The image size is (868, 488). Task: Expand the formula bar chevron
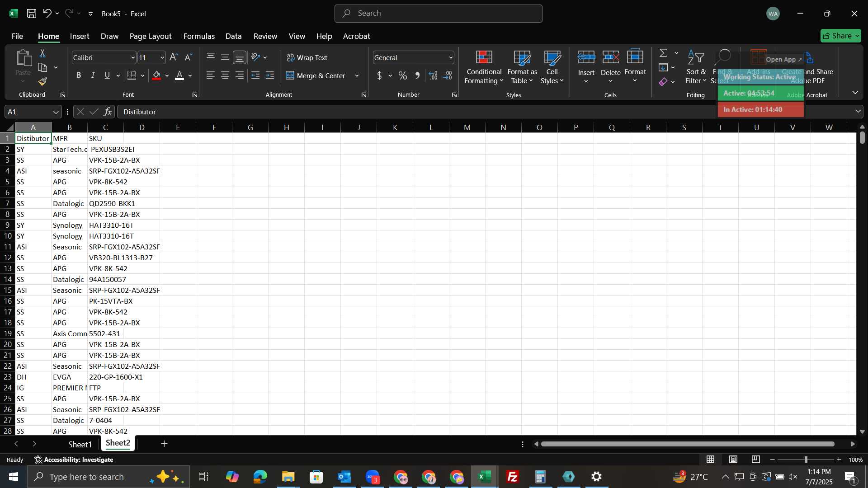coord(858,111)
